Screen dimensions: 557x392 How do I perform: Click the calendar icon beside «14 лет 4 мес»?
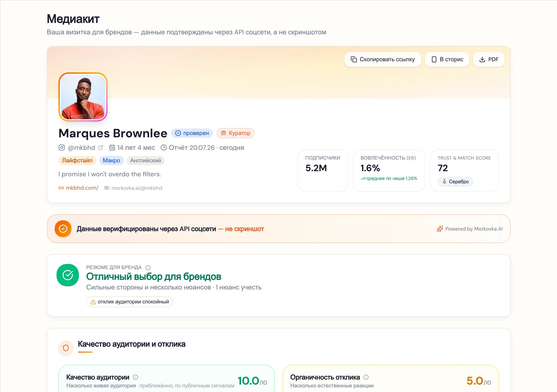(112, 148)
